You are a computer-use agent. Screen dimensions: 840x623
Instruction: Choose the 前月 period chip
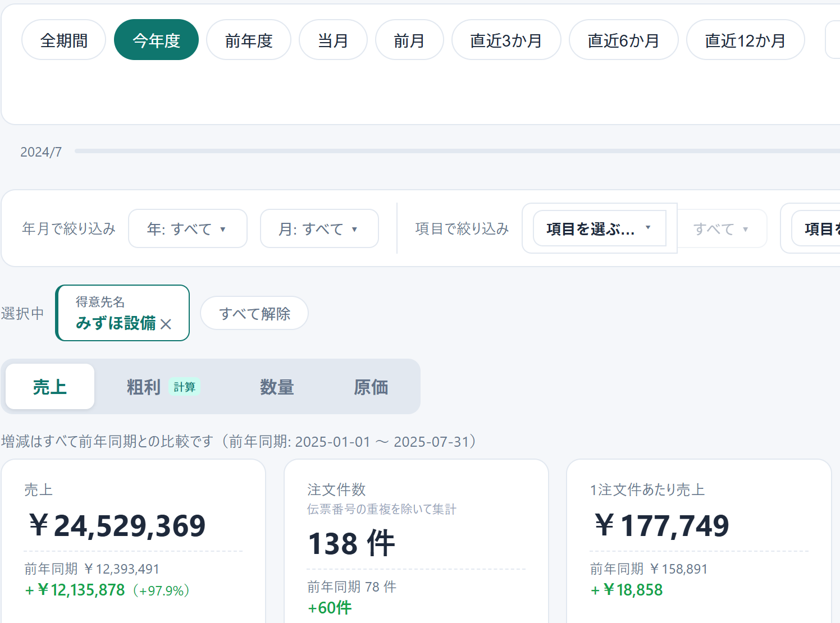click(x=409, y=40)
